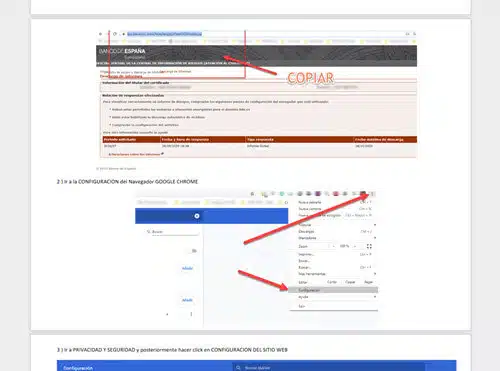Click the highlighted URL in address bar
The height and width of the screenshot is (371, 500).
tap(164, 34)
